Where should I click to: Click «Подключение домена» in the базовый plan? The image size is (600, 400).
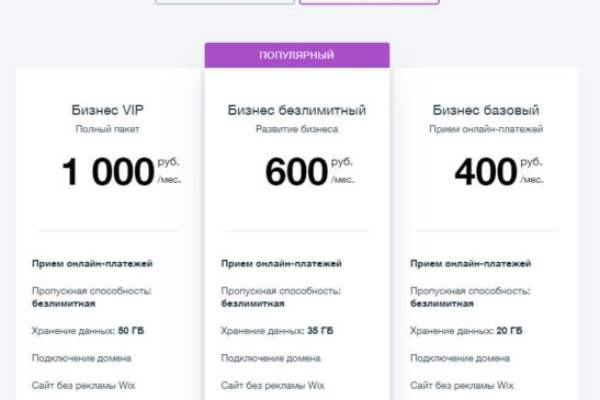tap(461, 358)
